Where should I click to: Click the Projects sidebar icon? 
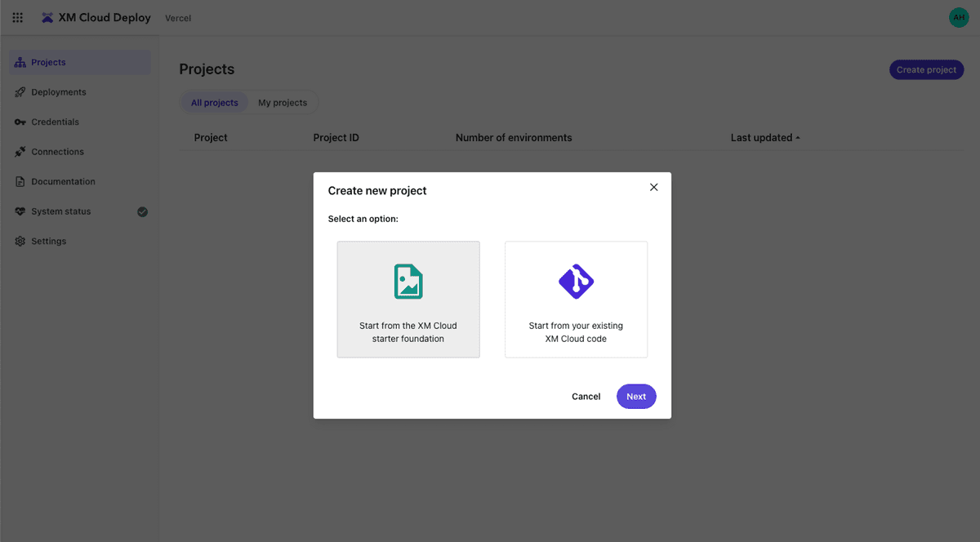coord(20,63)
